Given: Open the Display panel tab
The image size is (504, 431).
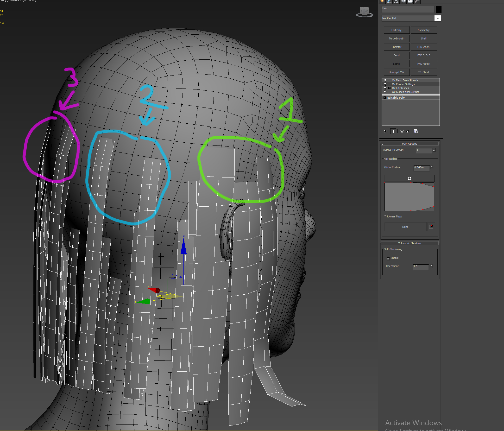Looking at the screenshot, I should coord(410,1).
